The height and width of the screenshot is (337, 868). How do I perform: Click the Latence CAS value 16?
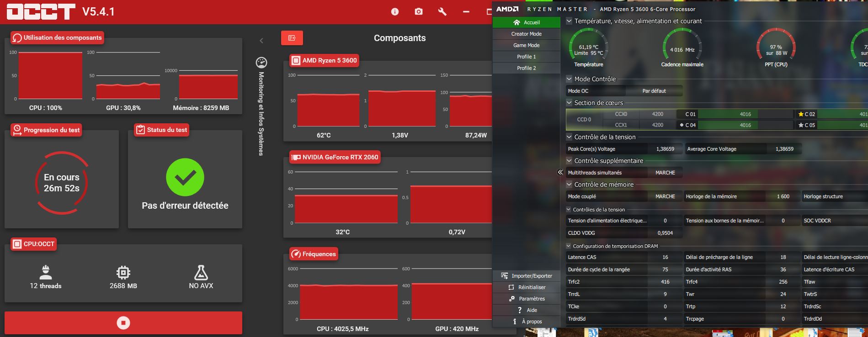pos(665,257)
